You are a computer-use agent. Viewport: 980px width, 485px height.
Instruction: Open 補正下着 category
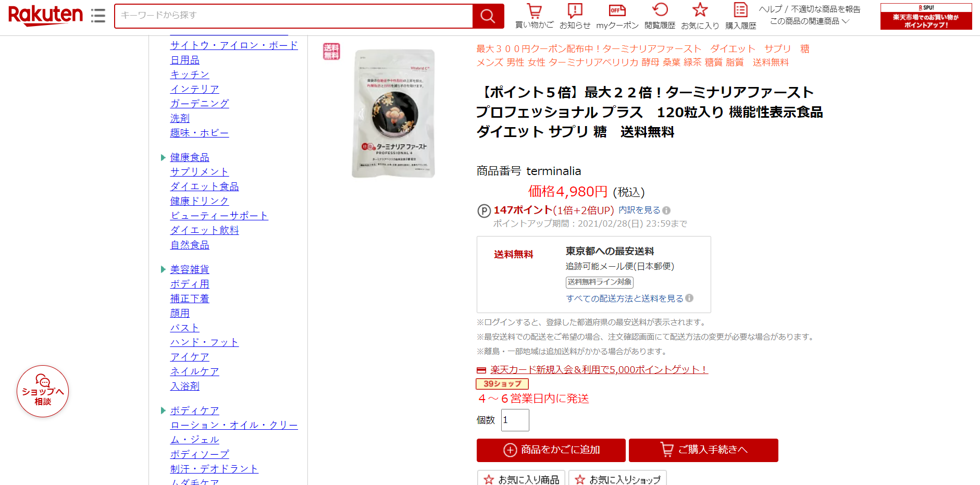coord(190,299)
